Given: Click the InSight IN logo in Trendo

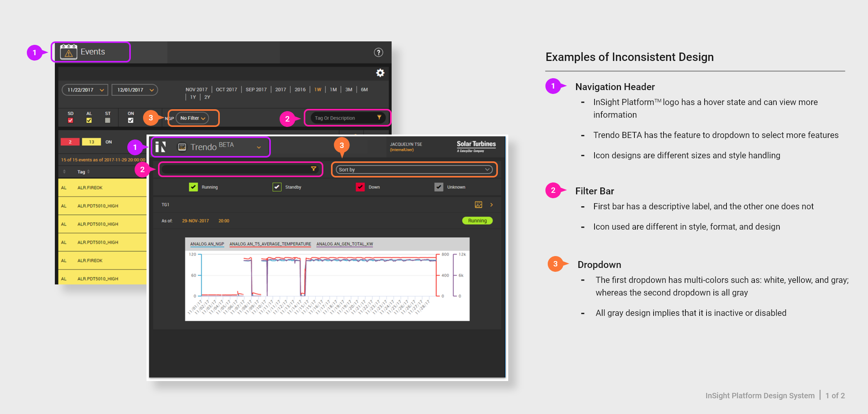Looking at the screenshot, I should tap(160, 146).
